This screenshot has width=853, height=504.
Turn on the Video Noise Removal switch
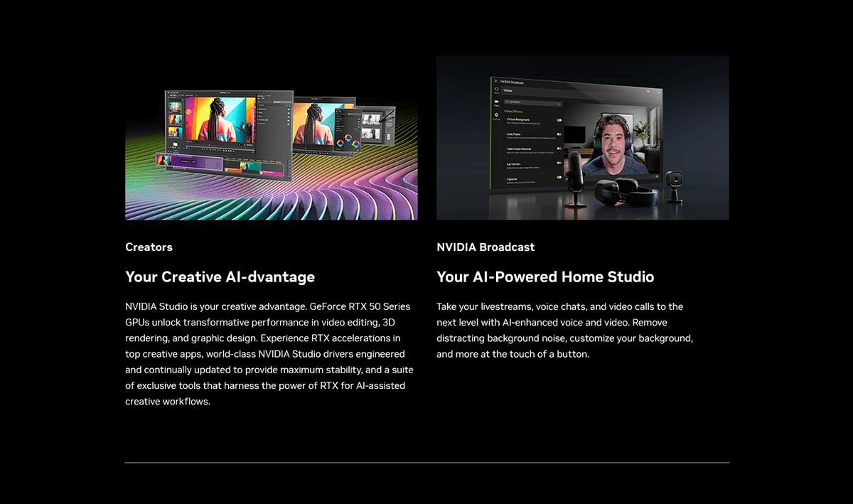pyautogui.click(x=559, y=149)
